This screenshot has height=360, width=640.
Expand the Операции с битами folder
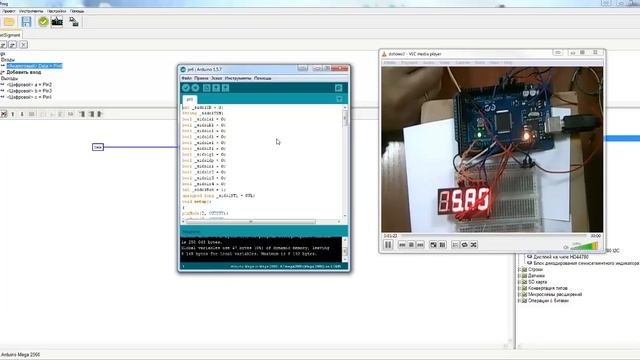pos(520,300)
